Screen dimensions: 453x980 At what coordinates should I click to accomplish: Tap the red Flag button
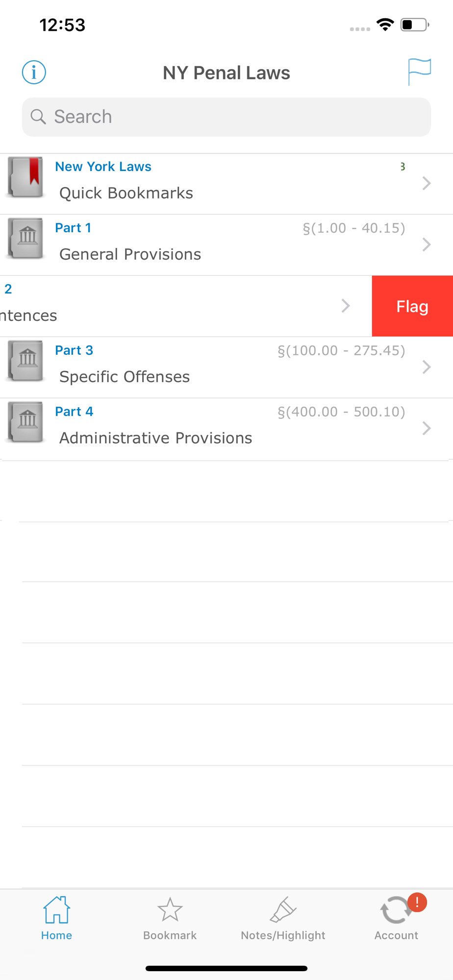point(412,306)
